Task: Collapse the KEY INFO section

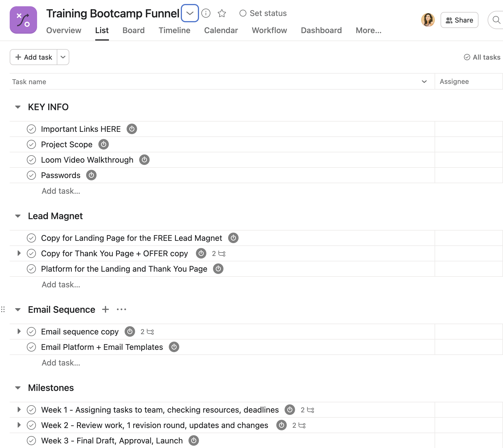Action: (x=18, y=107)
